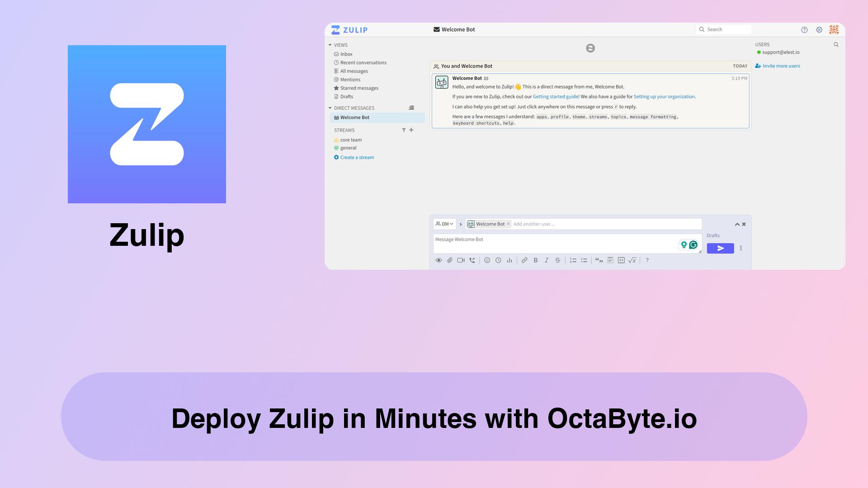
Task: Click the Italic formatting icon
Action: (x=547, y=260)
